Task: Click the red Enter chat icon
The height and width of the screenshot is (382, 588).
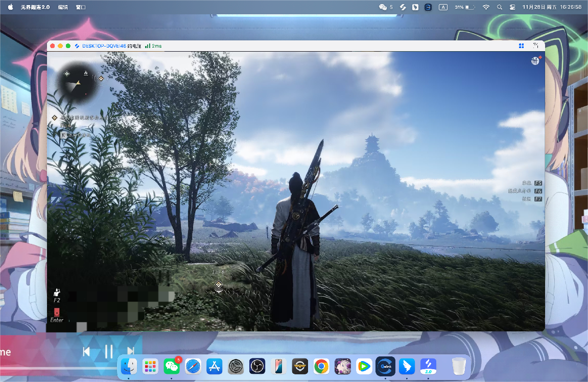Action: [x=57, y=312]
